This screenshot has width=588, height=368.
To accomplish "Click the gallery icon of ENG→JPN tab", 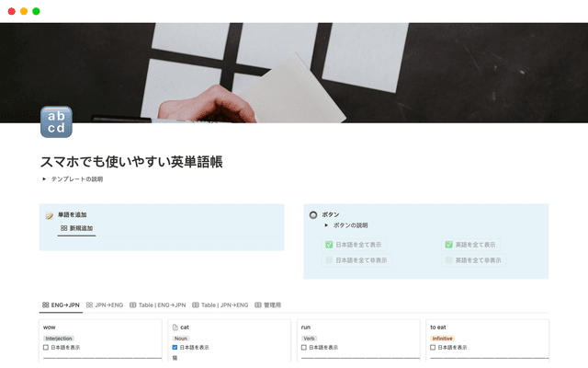I will coord(45,305).
